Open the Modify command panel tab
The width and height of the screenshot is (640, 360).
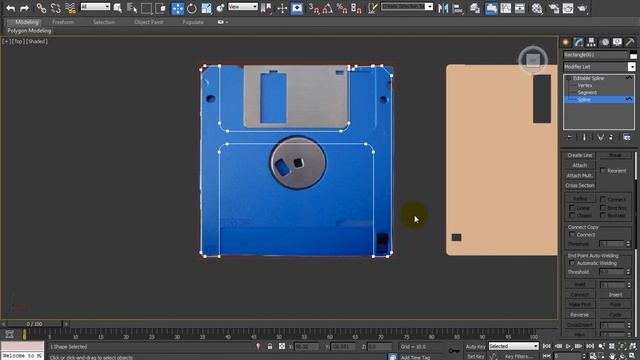[578, 42]
